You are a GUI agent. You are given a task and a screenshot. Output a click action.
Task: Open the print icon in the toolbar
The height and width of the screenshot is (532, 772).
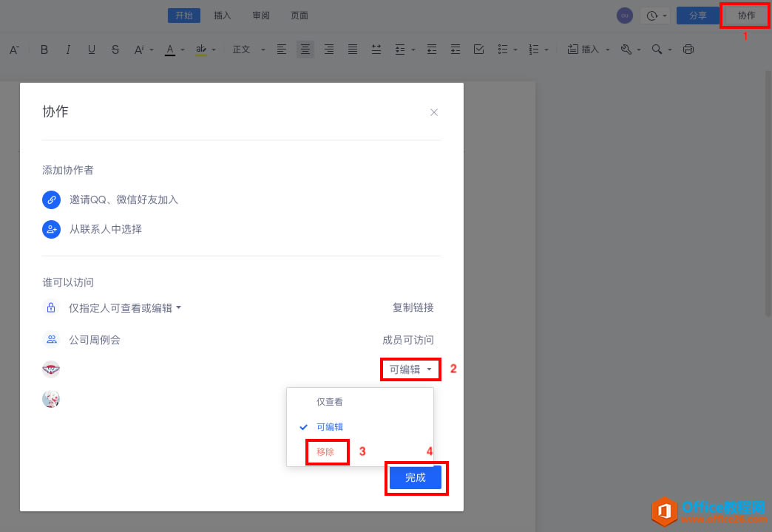pos(688,49)
